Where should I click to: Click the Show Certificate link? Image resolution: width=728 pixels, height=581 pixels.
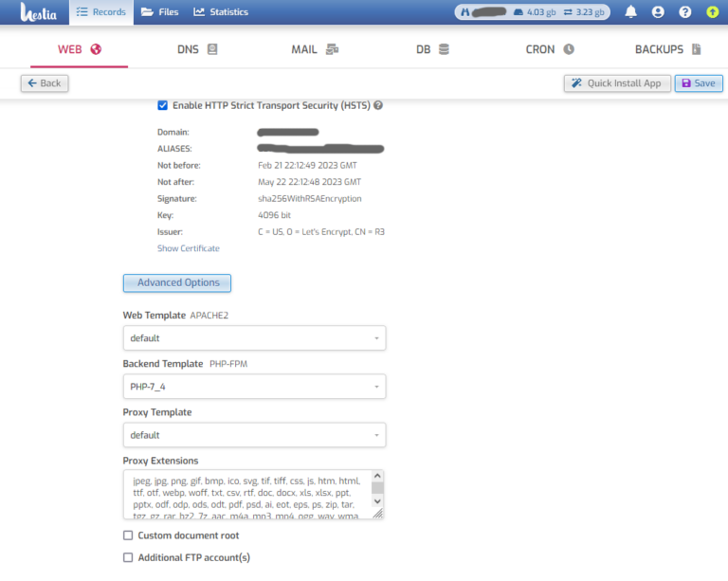[188, 248]
